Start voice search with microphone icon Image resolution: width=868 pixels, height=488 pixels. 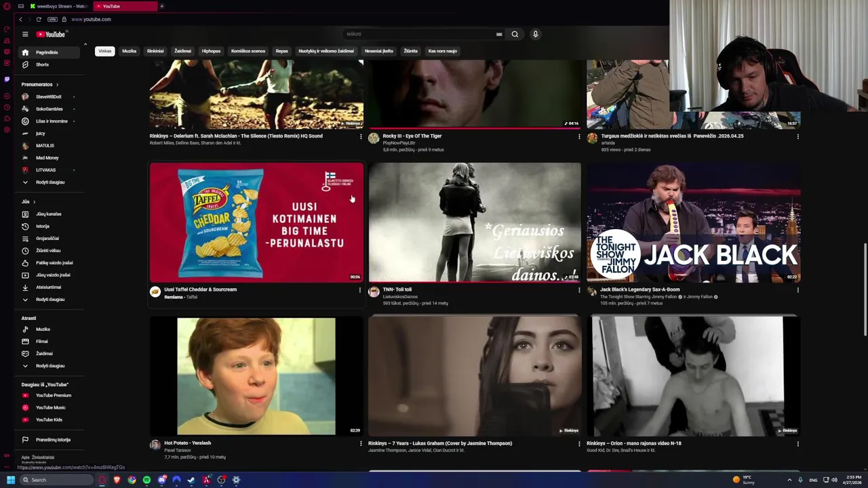535,34
